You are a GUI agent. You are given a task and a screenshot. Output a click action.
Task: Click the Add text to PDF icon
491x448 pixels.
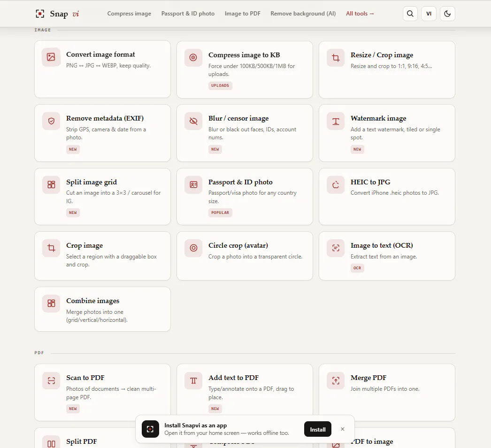pos(193,380)
